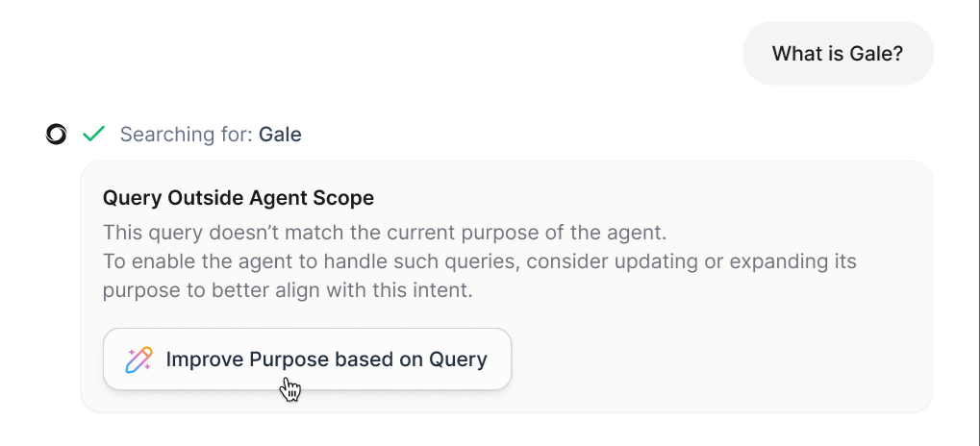Click the 'Searching for:' status label

(187, 135)
